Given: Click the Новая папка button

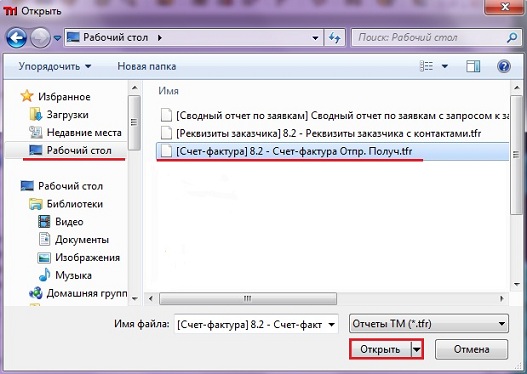Looking at the screenshot, I should 147,66.
